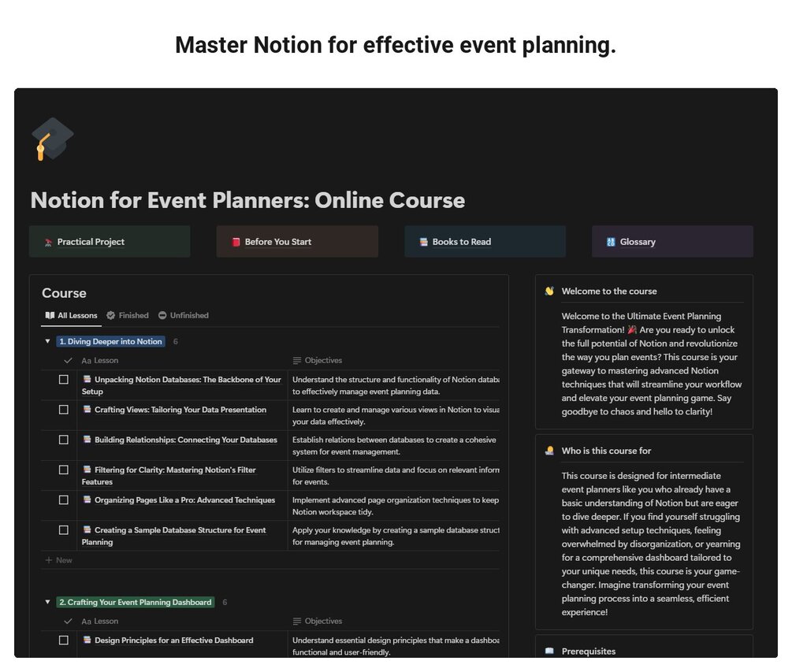Click the open book icon on All Lessons
792x672 pixels.
[50, 316]
